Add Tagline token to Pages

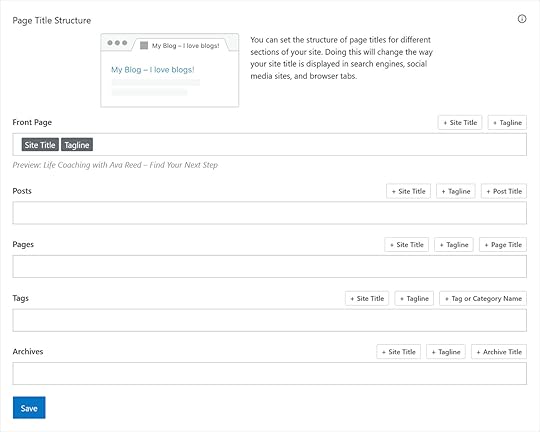point(454,245)
